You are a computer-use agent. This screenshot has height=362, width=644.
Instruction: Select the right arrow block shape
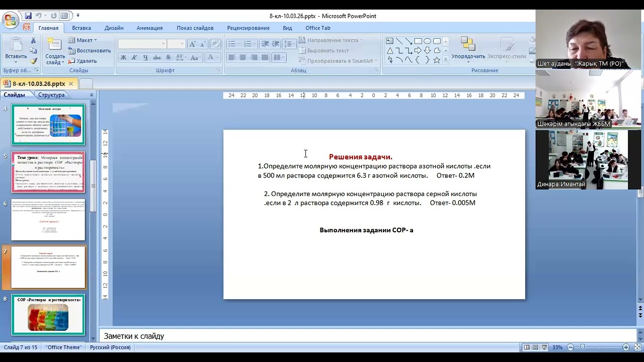point(418,50)
